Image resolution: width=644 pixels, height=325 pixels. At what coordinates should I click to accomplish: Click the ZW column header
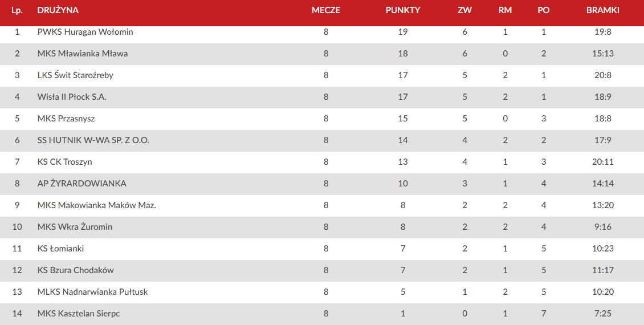[465, 10]
